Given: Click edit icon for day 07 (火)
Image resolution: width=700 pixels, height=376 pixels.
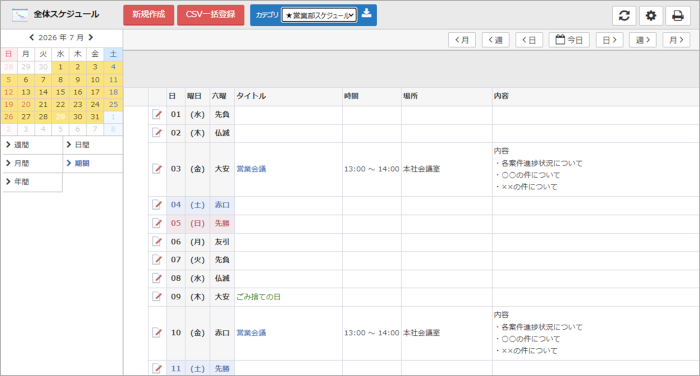Looking at the screenshot, I should (x=157, y=260).
